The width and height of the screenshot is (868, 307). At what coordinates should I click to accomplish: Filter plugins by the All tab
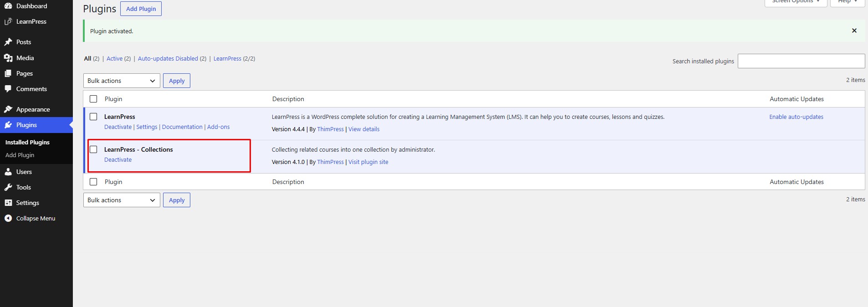point(87,58)
